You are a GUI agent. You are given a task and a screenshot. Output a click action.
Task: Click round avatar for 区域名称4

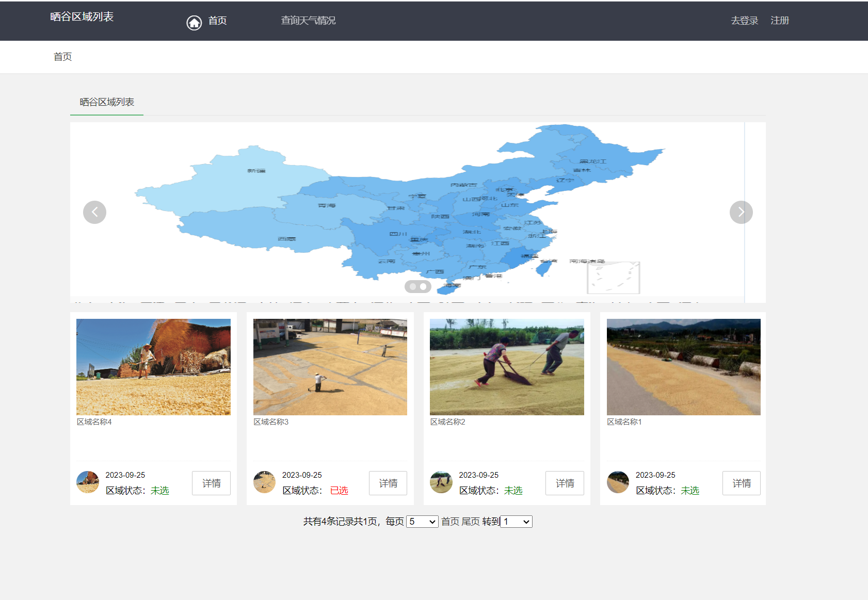click(x=88, y=482)
